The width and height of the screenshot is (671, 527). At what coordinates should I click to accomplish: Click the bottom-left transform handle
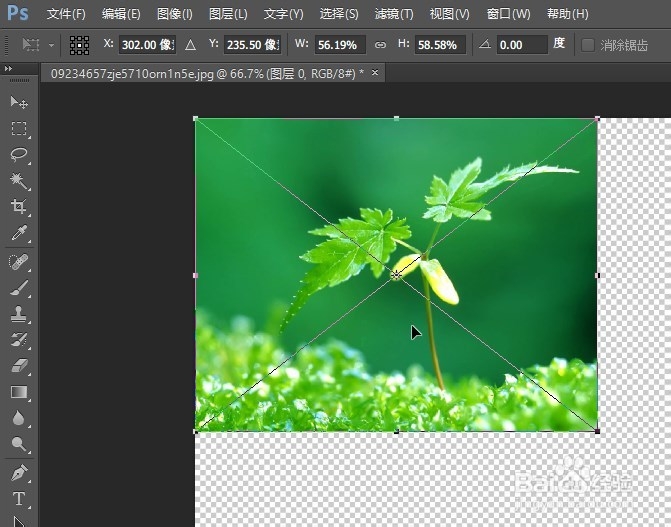[196, 432]
